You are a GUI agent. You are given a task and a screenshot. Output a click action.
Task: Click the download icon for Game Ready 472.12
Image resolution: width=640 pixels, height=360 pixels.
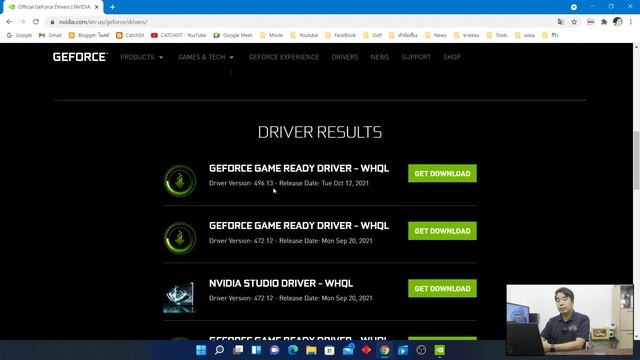pyautogui.click(x=180, y=238)
